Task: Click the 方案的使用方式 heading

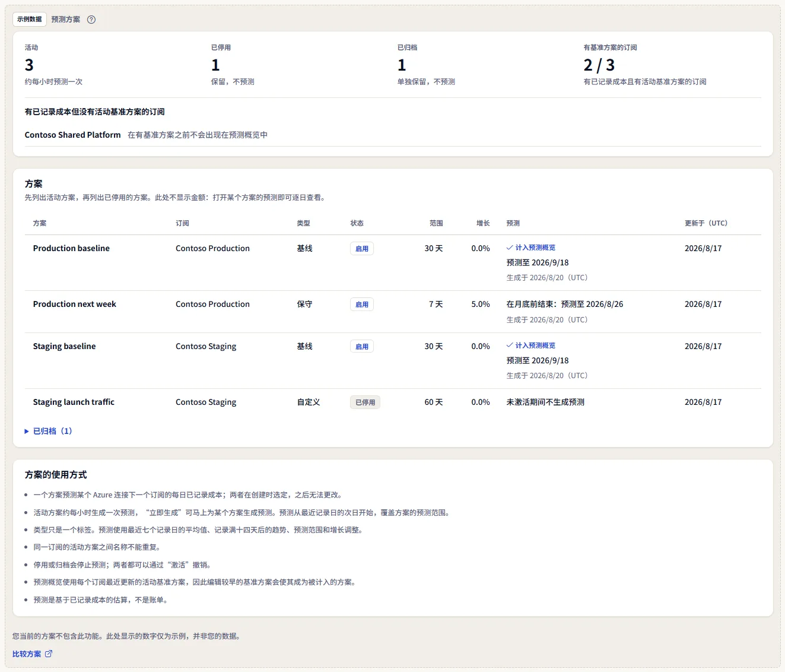Action: coord(56,475)
